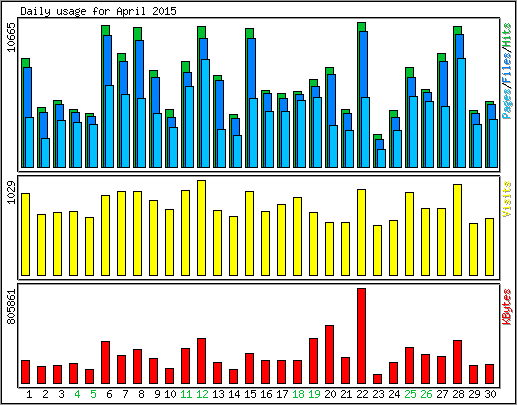
Task: Click the blue Files bar for day 13
Action: (220, 105)
